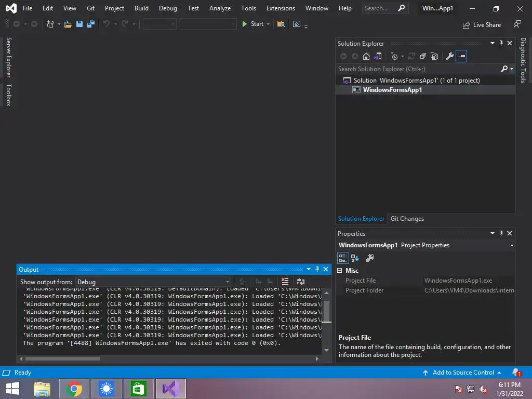Select the Project Folder property row
The width and height of the screenshot is (532, 399).
(x=426, y=290)
